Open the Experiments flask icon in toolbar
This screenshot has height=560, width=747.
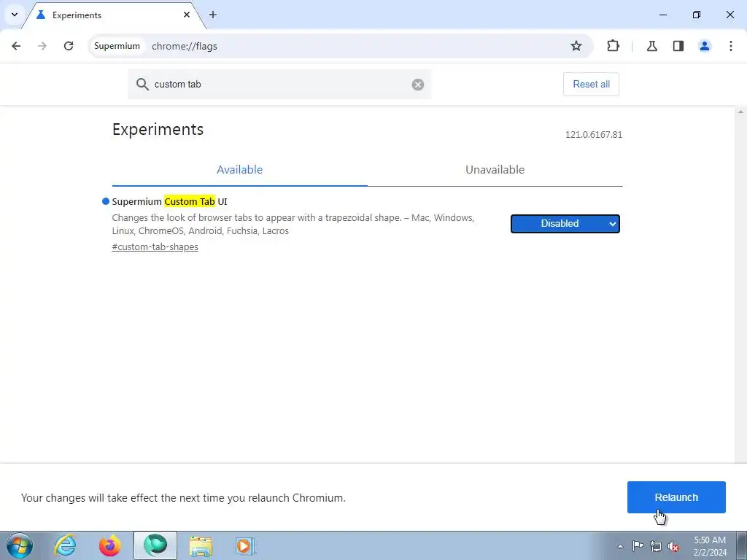click(x=651, y=46)
